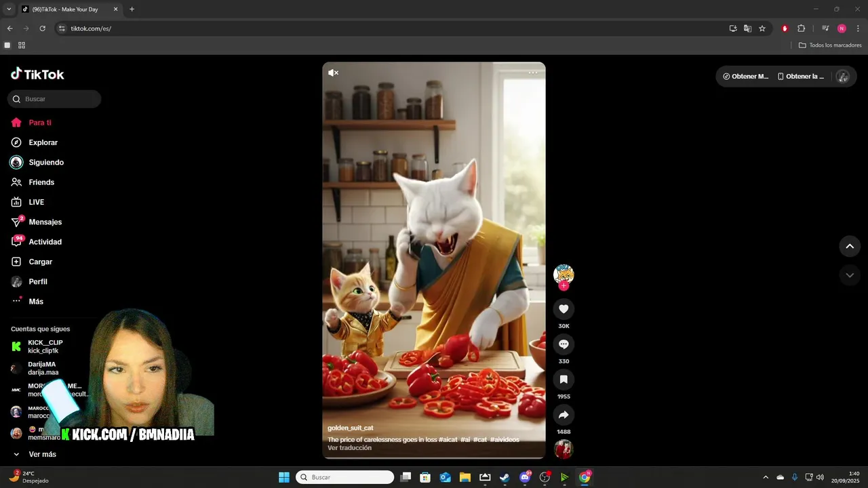Show hidden system tray icons
This screenshot has height=488, width=868.
coord(766,477)
